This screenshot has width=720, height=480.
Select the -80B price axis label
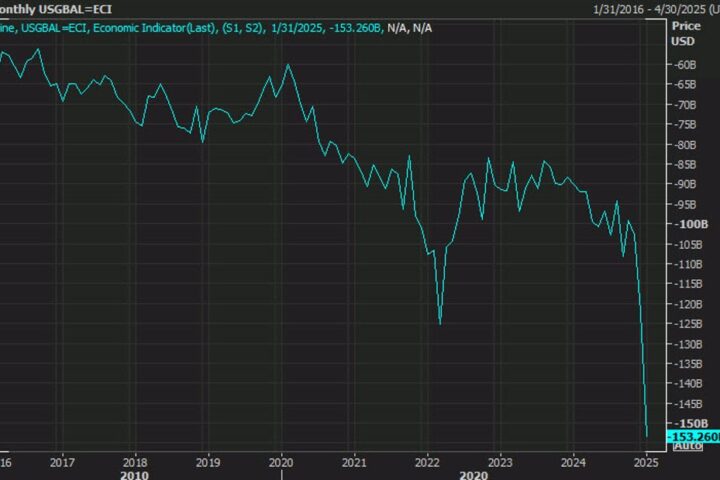point(686,144)
